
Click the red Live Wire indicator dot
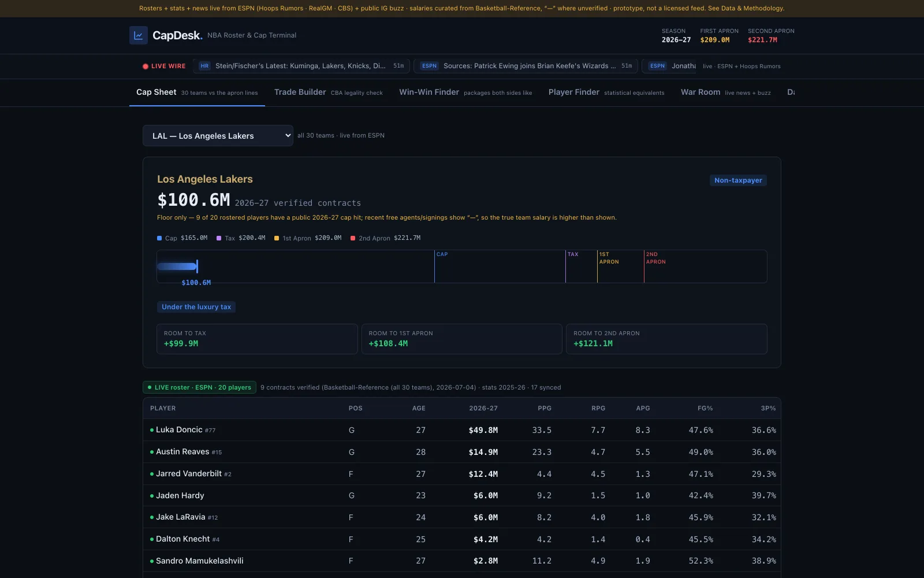pyautogui.click(x=146, y=66)
